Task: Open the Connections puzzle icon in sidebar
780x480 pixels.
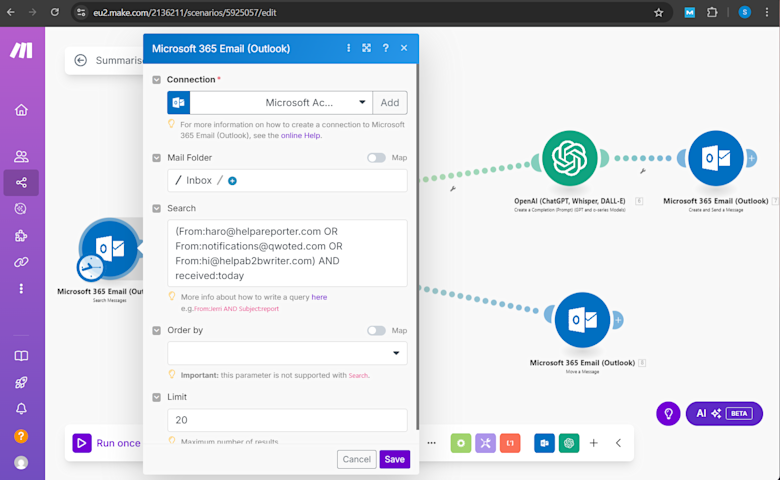Action: click(21, 235)
